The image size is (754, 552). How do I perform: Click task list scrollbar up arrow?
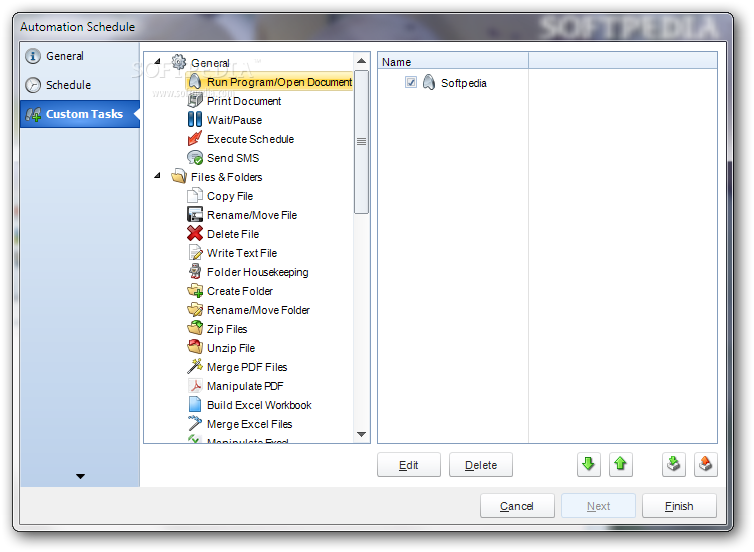click(x=361, y=61)
